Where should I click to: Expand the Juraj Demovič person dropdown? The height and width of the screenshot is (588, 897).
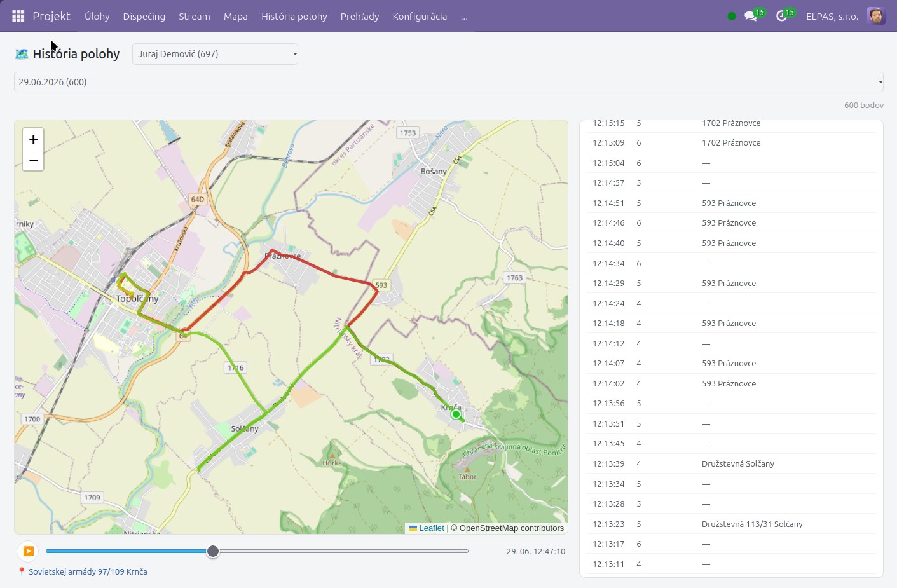click(x=215, y=54)
